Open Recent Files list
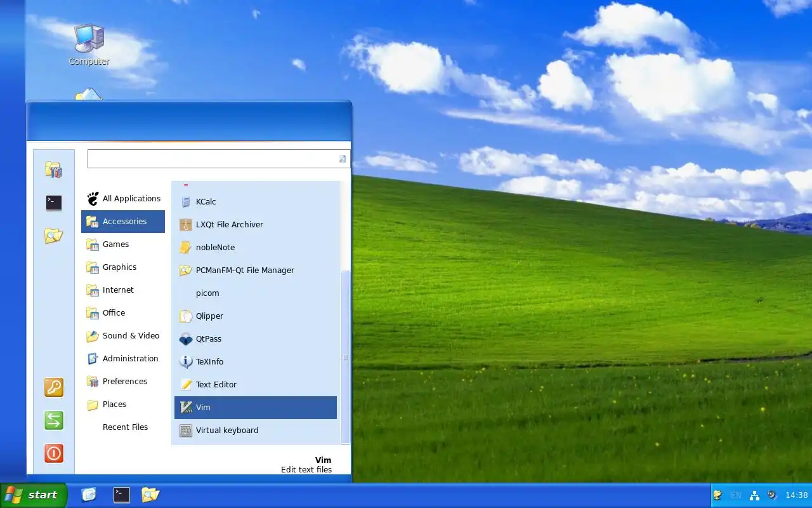The height and width of the screenshot is (508, 812). pos(123,427)
